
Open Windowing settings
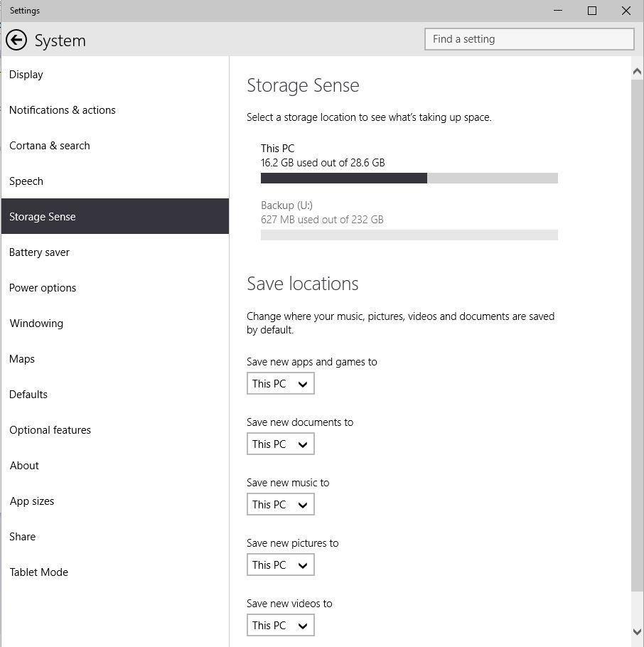click(36, 323)
